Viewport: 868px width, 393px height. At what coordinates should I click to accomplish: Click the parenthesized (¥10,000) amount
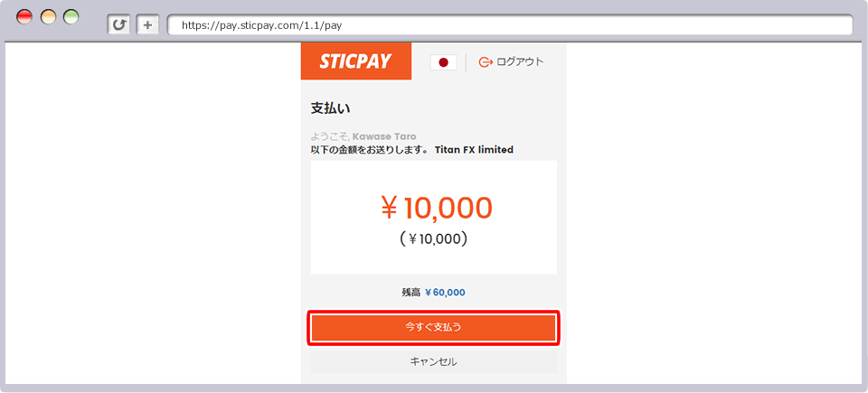[433, 239]
